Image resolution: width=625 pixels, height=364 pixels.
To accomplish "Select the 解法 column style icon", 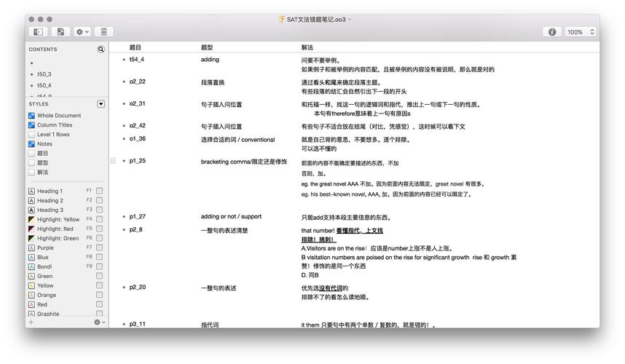I will click(x=31, y=173).
